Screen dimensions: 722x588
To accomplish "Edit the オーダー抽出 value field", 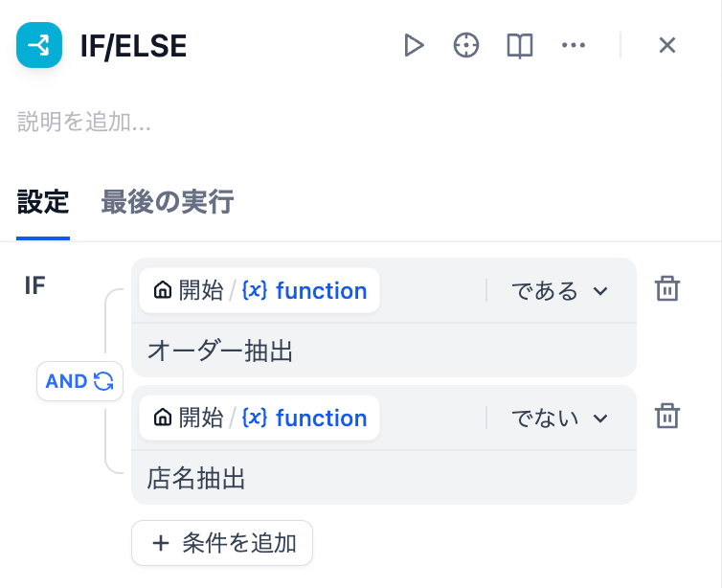I will tap(383, 351).
